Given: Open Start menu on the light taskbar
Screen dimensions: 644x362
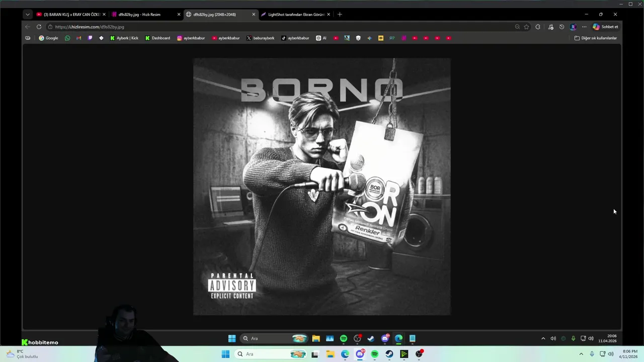Looking at the screenshot, I should pyautogui.click(x=225, y=354).
